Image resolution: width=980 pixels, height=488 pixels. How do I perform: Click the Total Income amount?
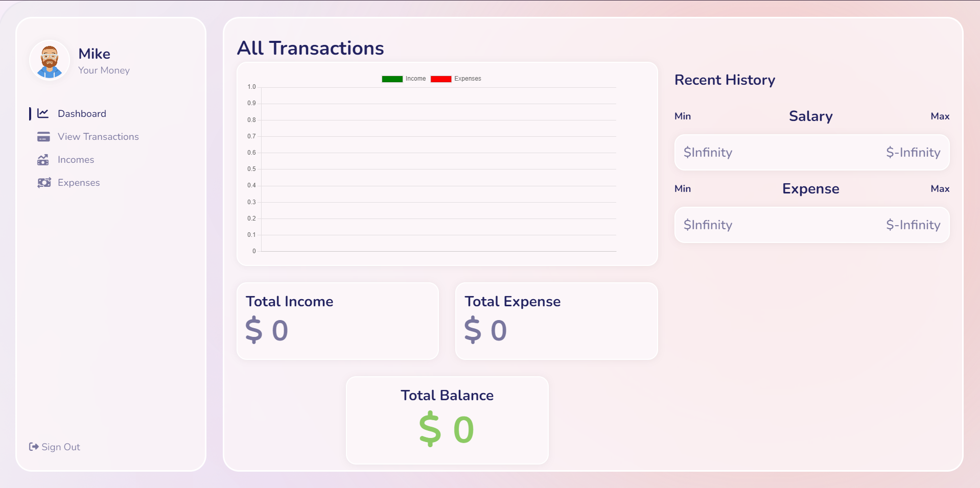pyautogui.click(x=267, y=330)
